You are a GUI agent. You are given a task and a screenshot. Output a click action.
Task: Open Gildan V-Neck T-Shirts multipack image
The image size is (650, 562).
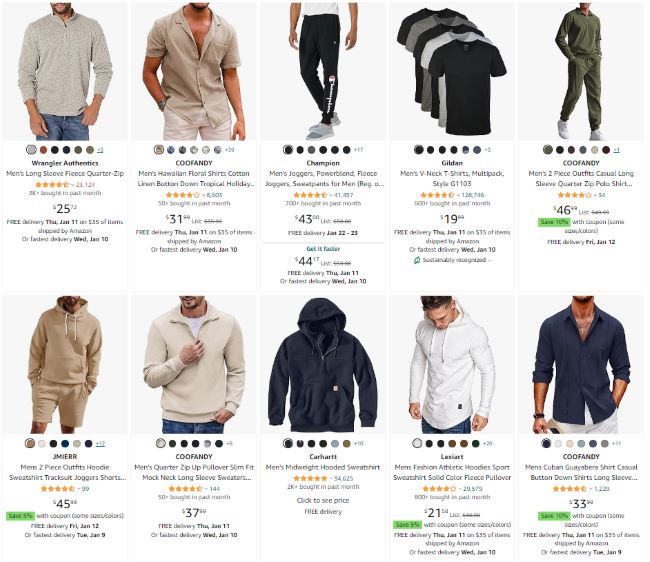[x=452, y=71]
